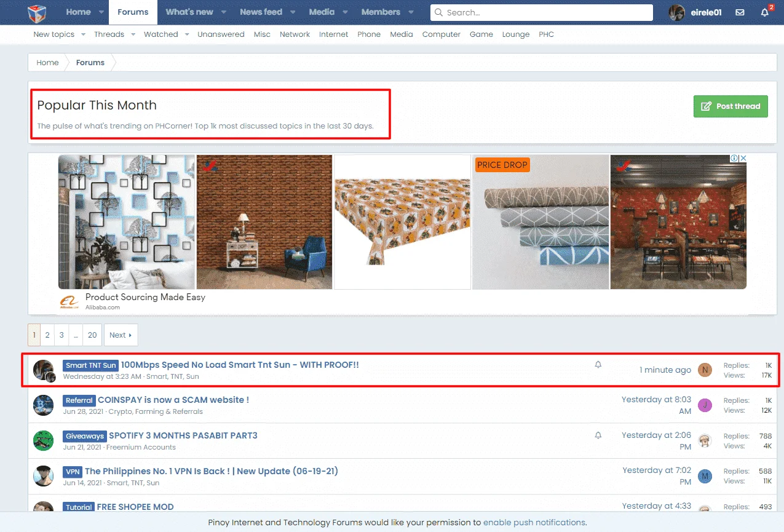This screenshot has height=532, width=784.
Task: Expand the Watched dropdown arrow
Action: coord(187,34)
